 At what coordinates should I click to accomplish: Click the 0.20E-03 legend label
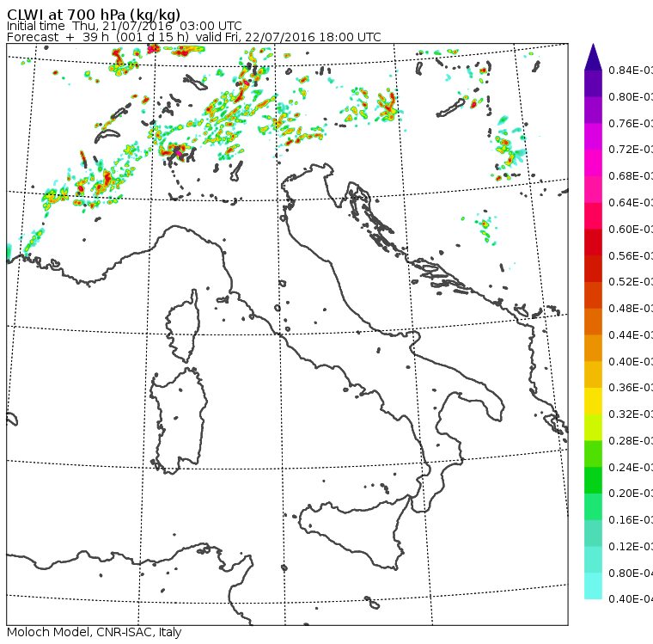tap(631, 494)
